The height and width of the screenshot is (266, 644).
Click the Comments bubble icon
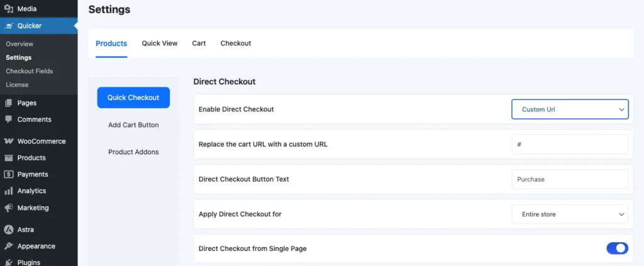click(9, 119)
